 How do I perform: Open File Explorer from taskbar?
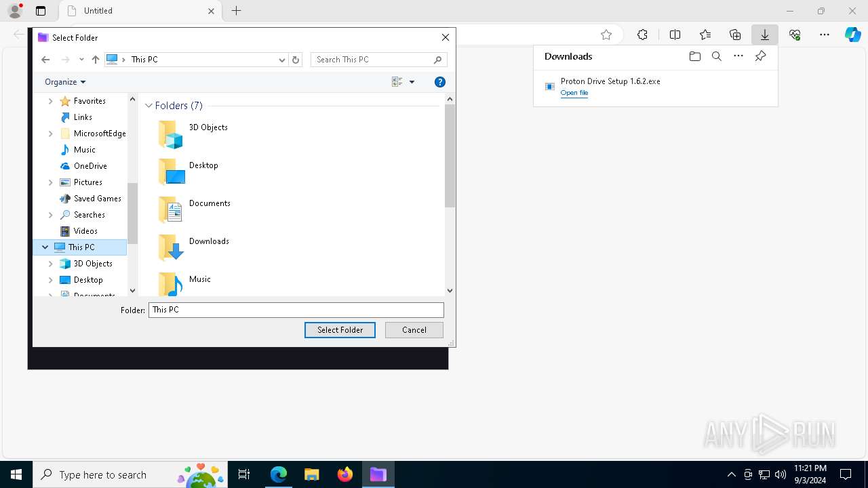tap(312, 474)
